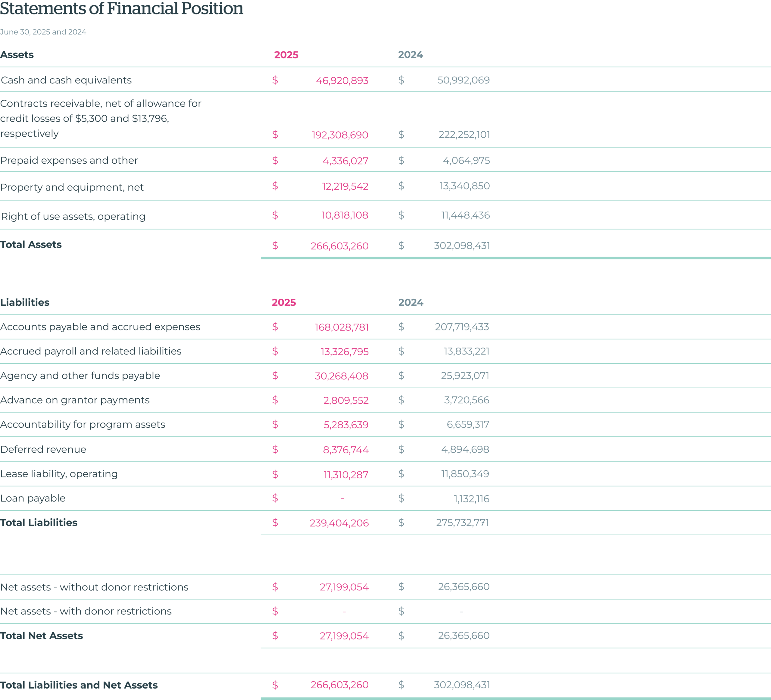771x700 pixels.
Task: Select Total Liabilities and Net Assets label
Action: (79, 685)
